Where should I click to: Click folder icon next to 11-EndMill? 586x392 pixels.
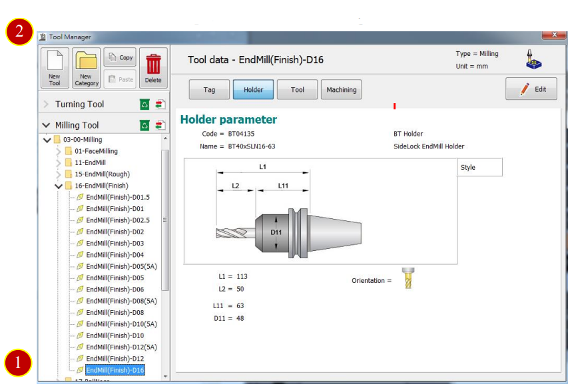click(x=69, y=162)
